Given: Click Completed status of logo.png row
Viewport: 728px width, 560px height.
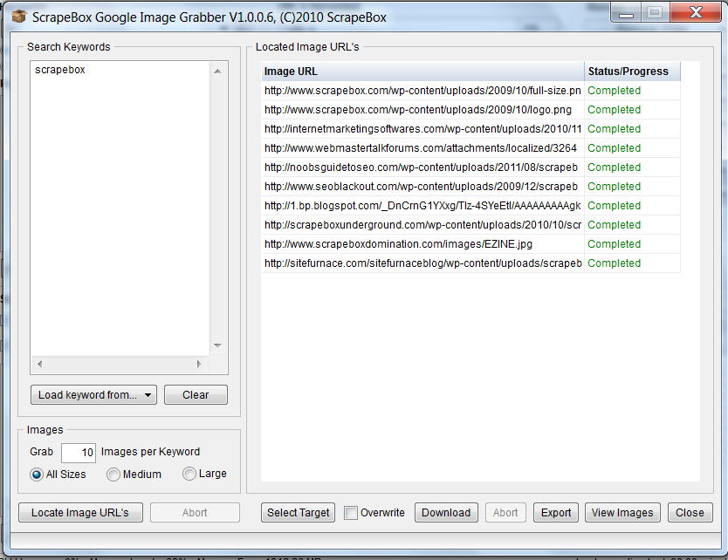Looking at the screenshot, I should 614,110.
